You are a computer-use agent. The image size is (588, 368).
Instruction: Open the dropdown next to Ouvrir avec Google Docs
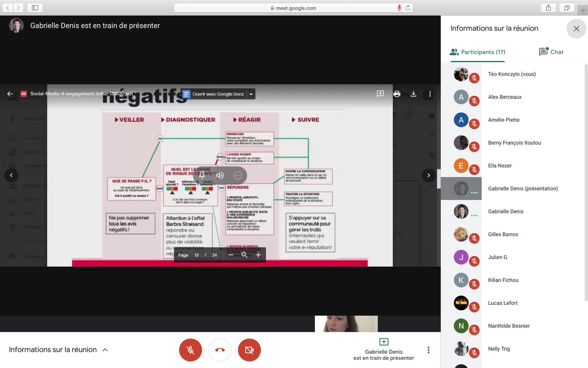pyautogui.click(x=251, y=94)
